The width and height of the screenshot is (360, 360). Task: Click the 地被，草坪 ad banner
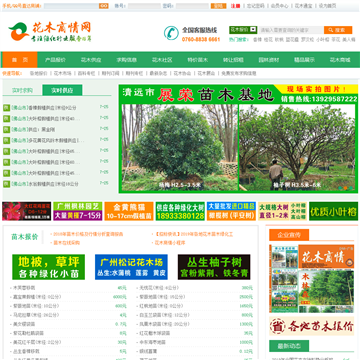49,267
